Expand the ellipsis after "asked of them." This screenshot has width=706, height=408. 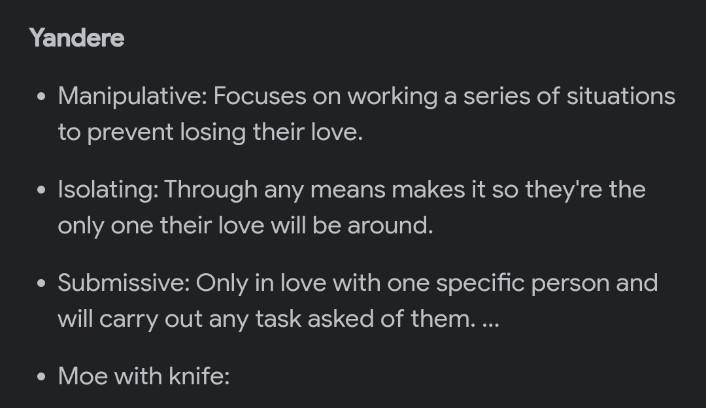489,320
